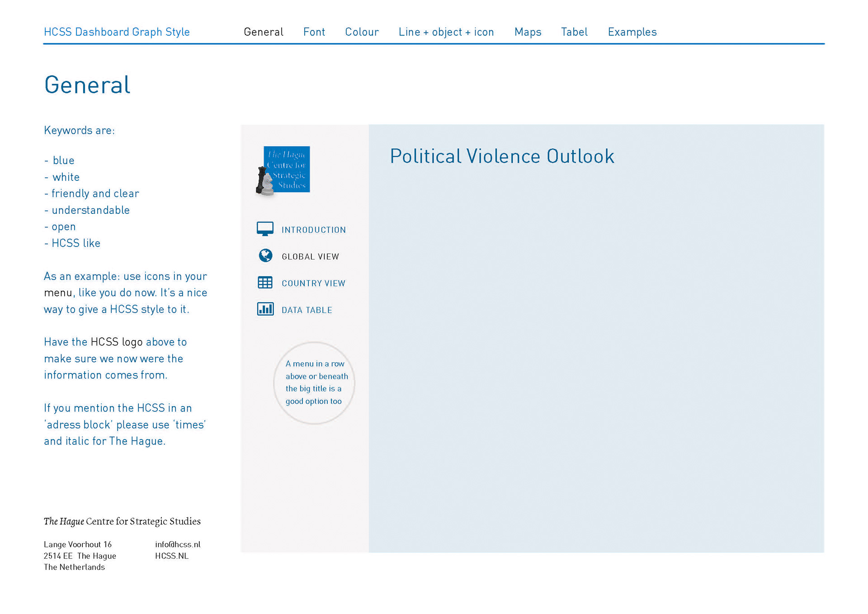868x614 pixels.
Task: Choose the GLOBAL VIEW menu label
Action: point(310,257)
